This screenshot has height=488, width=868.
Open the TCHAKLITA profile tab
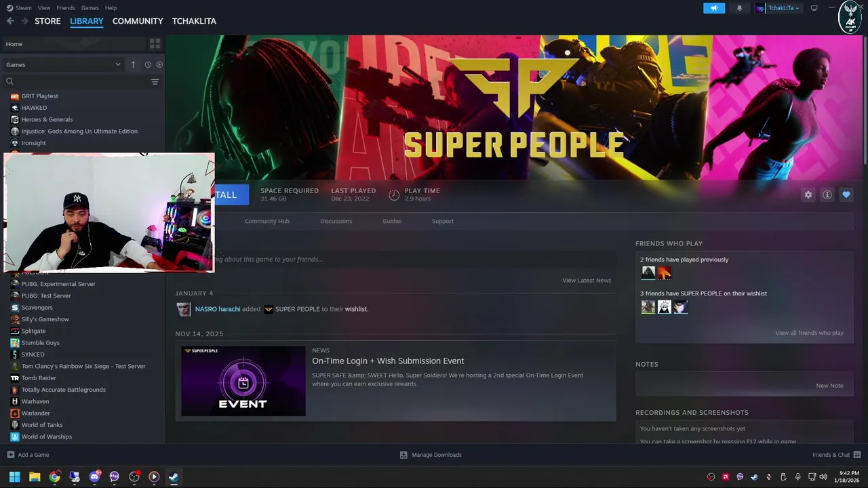[194, 21]
